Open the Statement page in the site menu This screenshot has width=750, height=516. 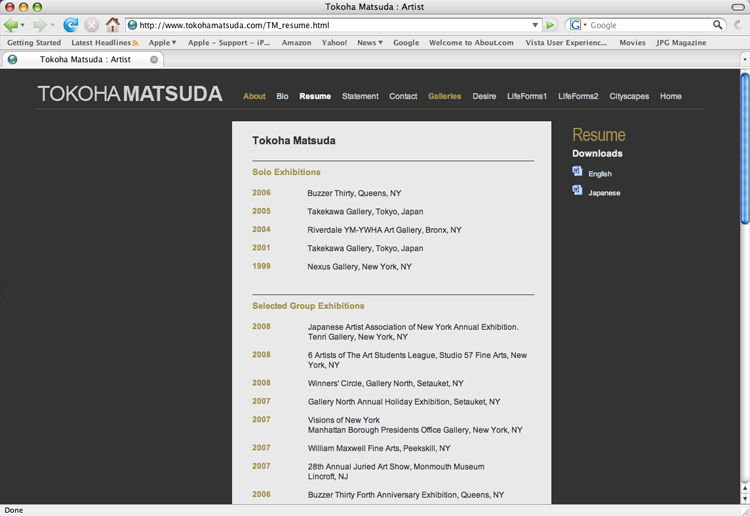(360, 96)
